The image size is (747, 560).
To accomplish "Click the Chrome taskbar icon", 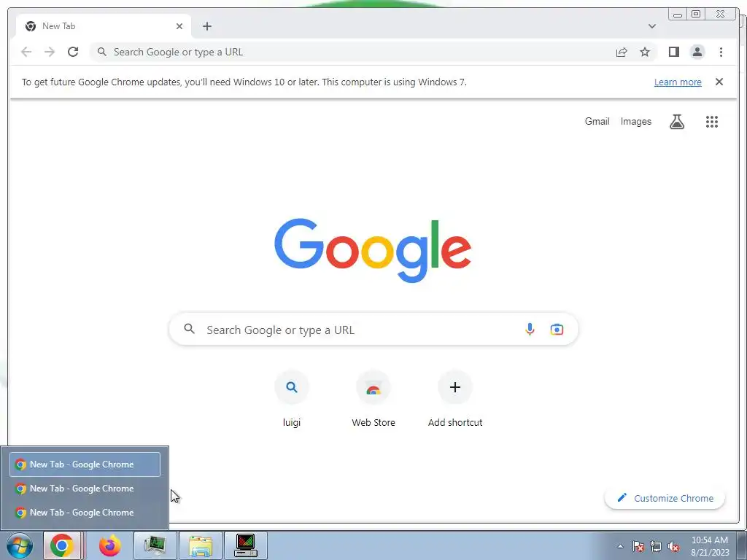I will pyautogui.click(x=63, y=545).
